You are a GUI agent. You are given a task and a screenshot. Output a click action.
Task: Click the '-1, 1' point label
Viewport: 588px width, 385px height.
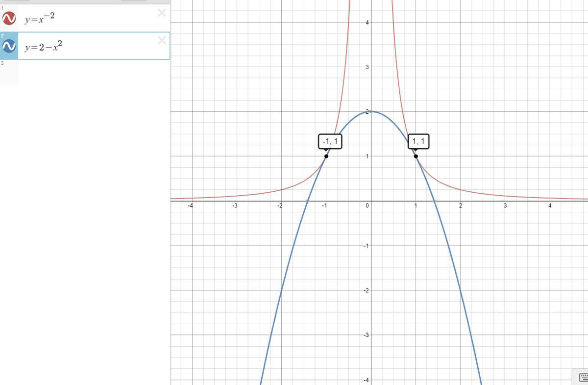(330, 141)
